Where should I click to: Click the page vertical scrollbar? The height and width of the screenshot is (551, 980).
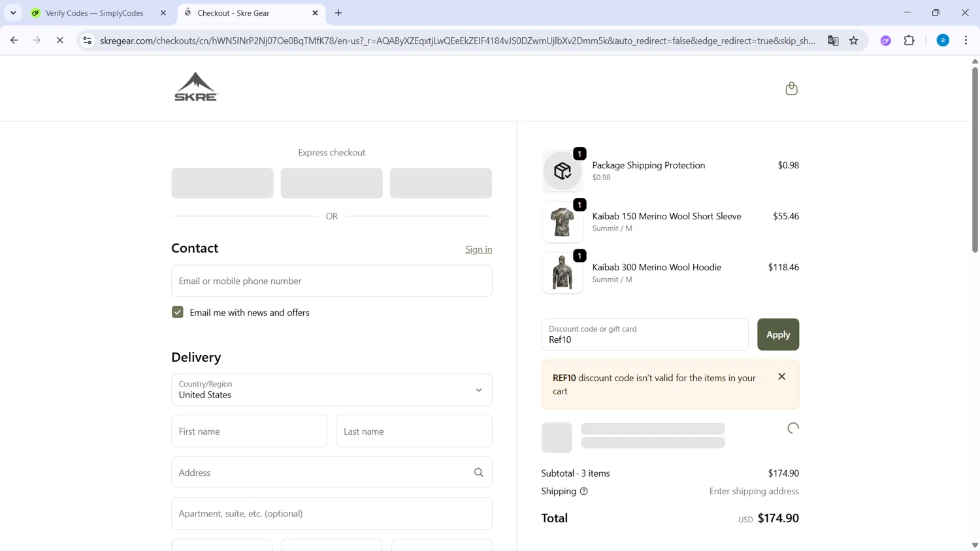click(x=975, y=160)
